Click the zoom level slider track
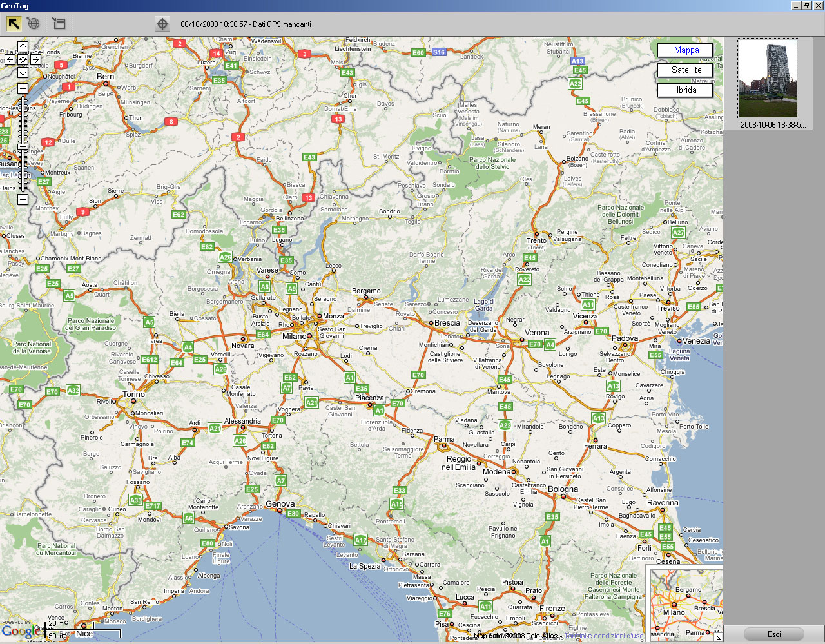Image resolution: width=825 pixels, height=644 pixels. [x=23, y=168]
